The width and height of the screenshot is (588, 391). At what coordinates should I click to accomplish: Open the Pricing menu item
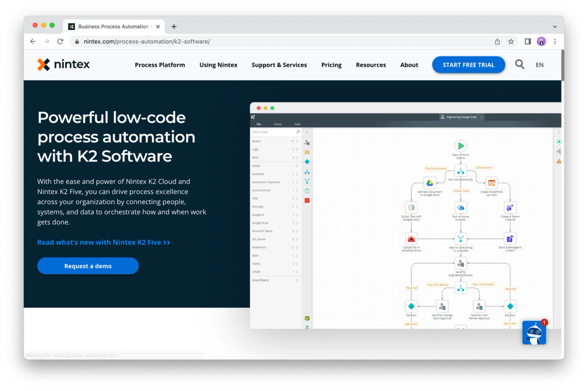point(331,65)
